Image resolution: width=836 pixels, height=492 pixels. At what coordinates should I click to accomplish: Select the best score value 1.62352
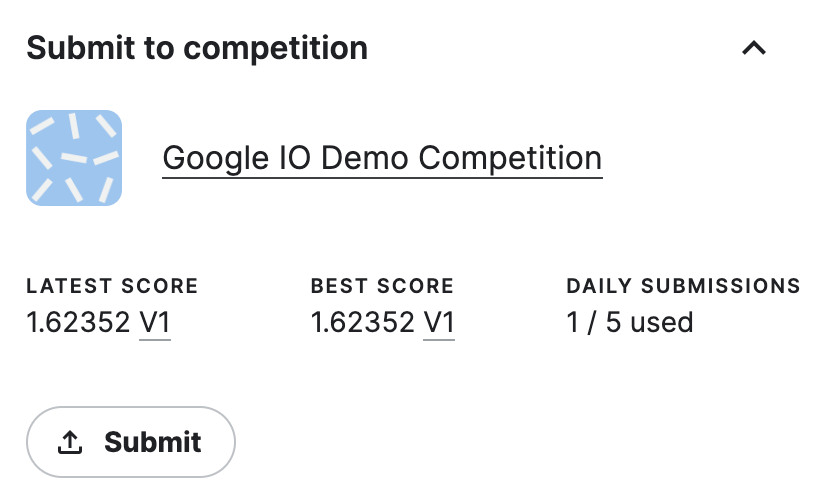(x=362, y=322)
